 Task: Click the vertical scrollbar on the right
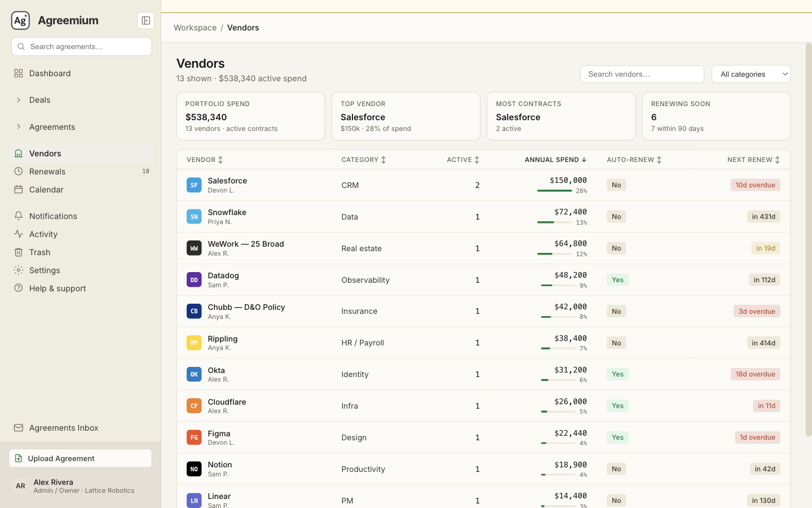pyautogui.click(x=809, y=240)
